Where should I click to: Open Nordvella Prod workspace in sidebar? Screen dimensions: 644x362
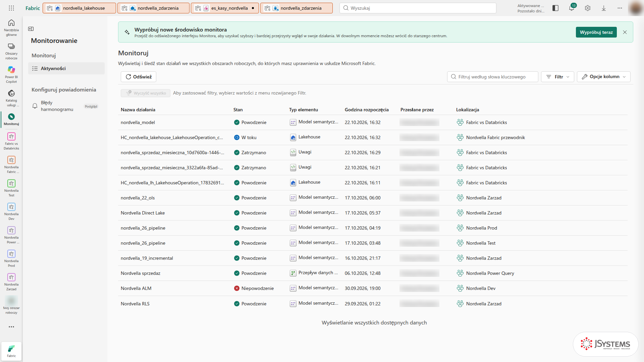tap(11, 258)
